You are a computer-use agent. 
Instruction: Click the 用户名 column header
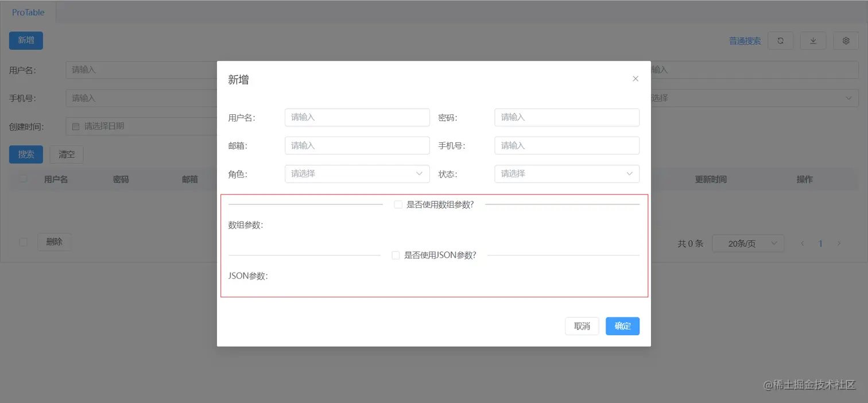pyautogui.click(x=56, y=179)
